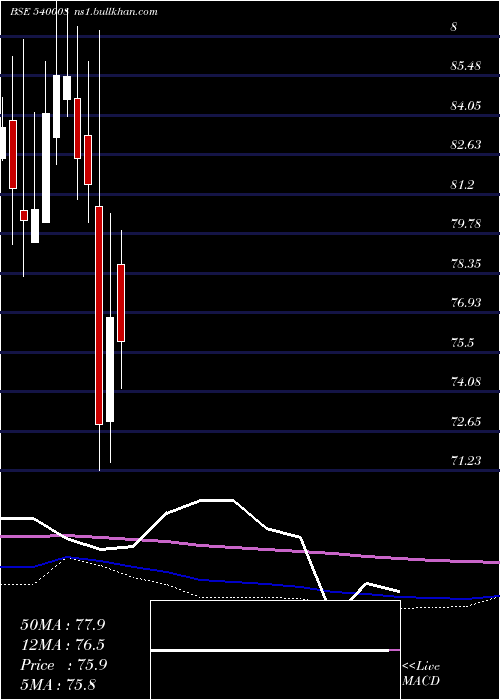Click the <<Live MACD label
Image resolution: width=500 pixels, height=700 pixels.
421,674
